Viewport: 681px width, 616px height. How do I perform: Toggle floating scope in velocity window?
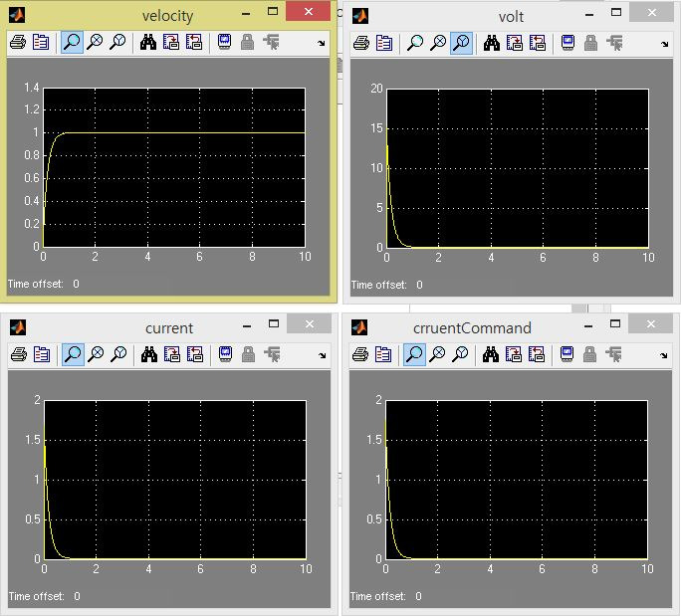pyautogui.click(x=225, y=42)
